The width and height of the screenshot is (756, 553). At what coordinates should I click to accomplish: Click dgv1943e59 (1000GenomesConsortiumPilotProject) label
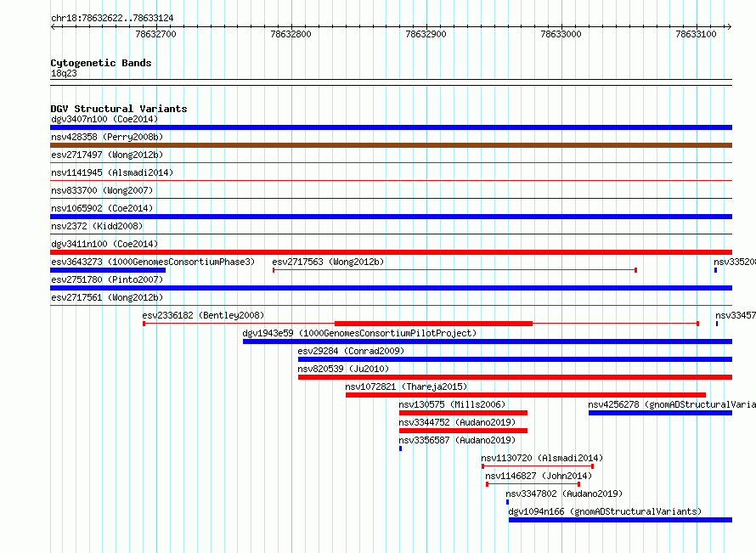tap(359, 333)
